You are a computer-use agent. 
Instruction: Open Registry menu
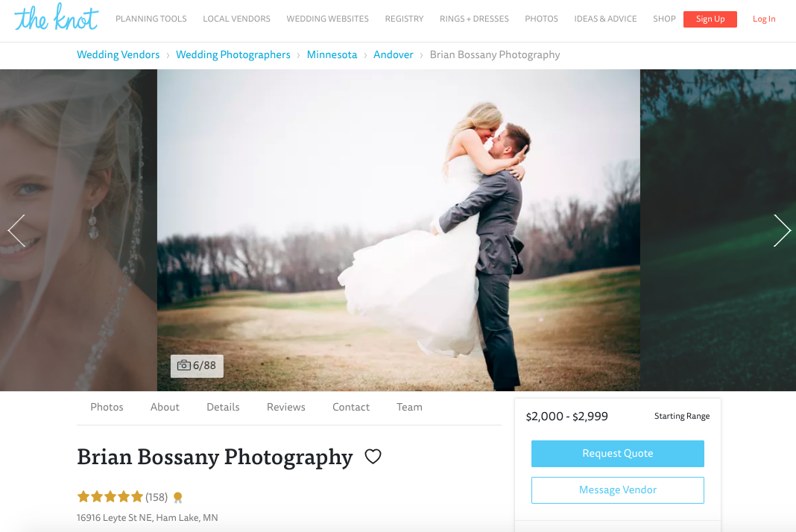point(404,19)
